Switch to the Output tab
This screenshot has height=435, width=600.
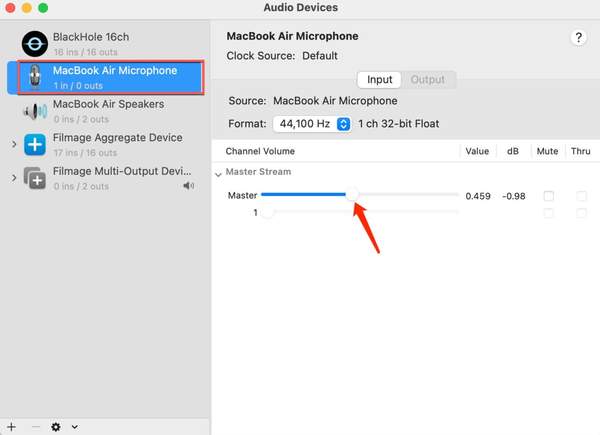pos(428,79)
